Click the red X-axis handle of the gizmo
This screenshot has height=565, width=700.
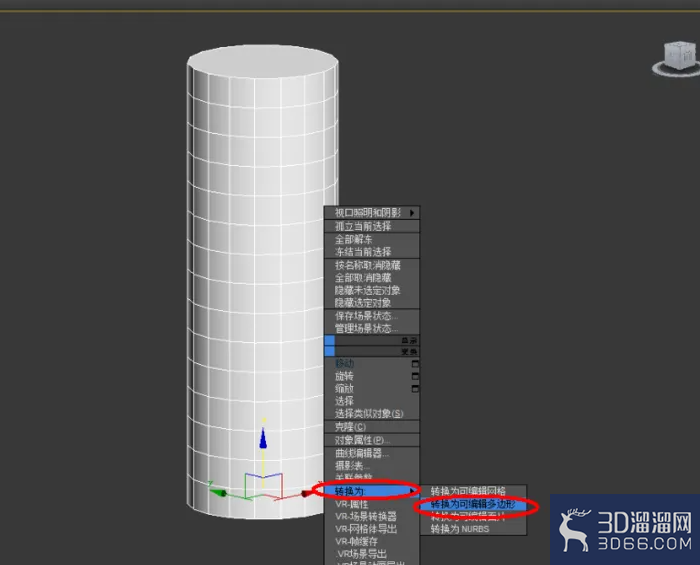[x=306, y=493]
